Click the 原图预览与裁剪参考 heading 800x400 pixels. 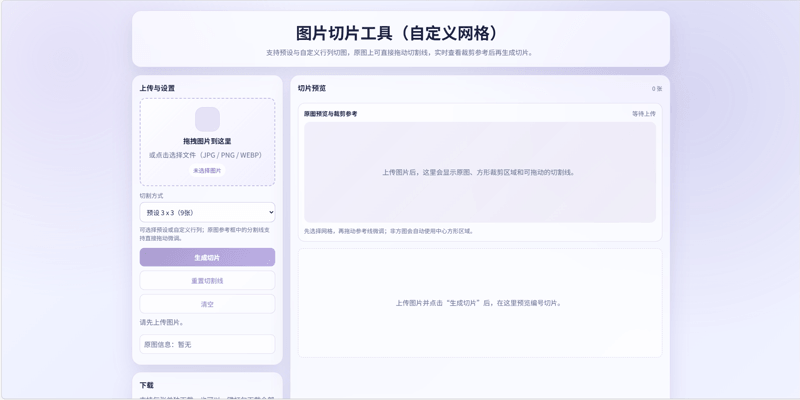331,114
